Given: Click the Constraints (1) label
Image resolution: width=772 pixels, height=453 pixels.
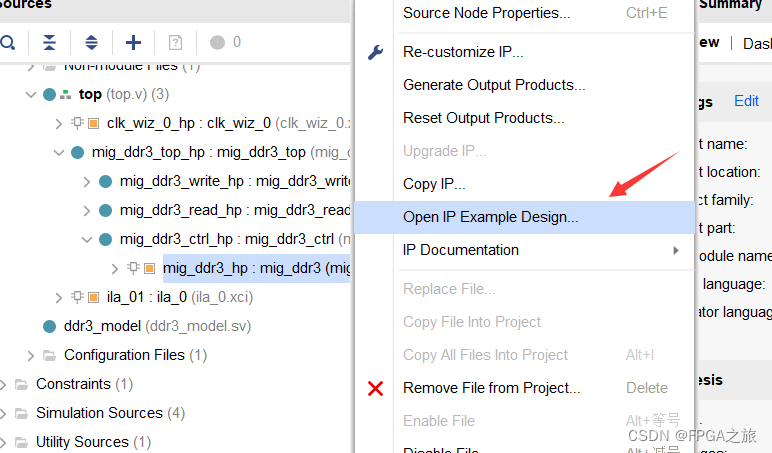Looking at the screenshot, I should point(85,384).
